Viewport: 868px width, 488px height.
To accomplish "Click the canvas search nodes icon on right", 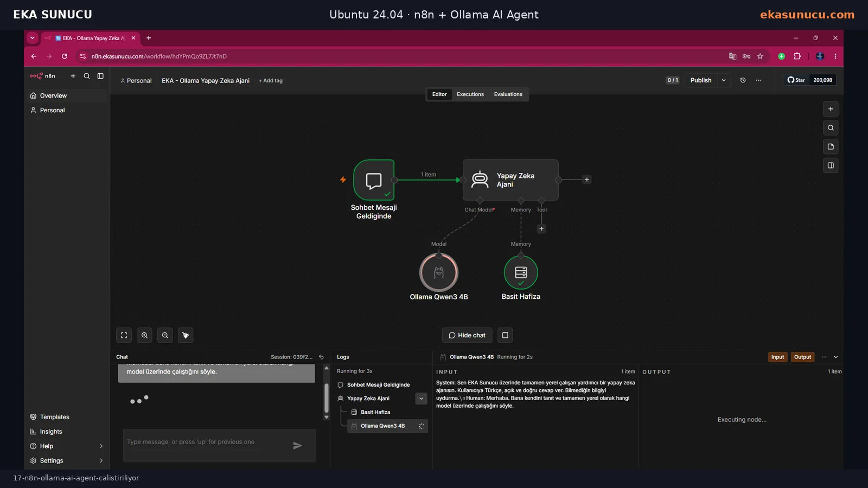I will click(831, 128).
